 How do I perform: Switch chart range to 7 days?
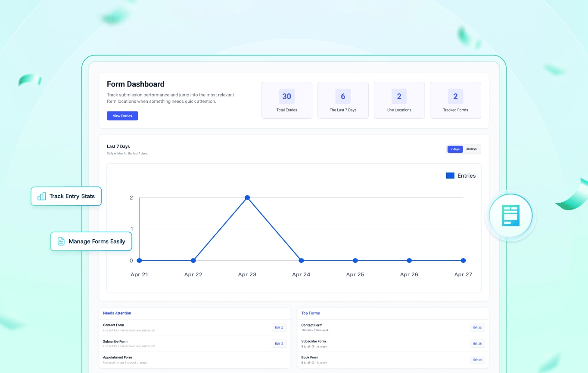tap(455, 149)
